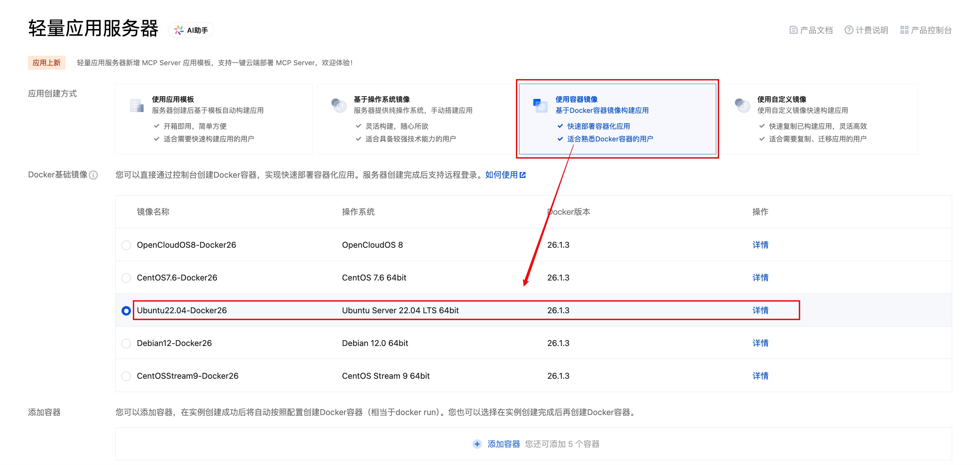Viewport: 980px width, 465px height.
Task: Open 详情 for Ubuntu22.04-Docker26
Action: (760, 310)
